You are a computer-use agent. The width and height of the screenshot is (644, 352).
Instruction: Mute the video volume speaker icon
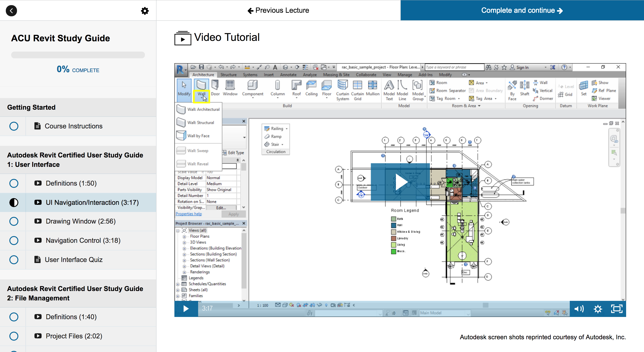[578, 309]
